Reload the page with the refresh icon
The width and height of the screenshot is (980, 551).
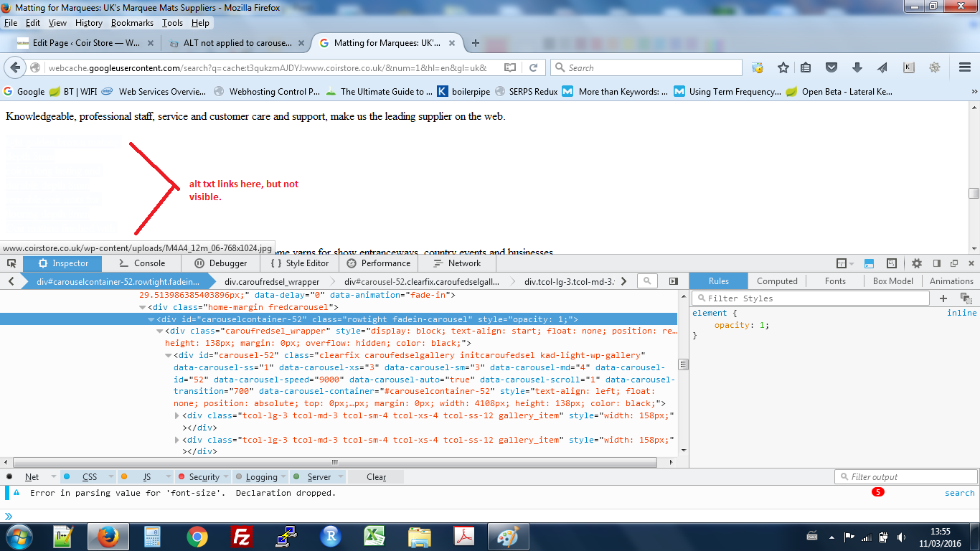533,67
